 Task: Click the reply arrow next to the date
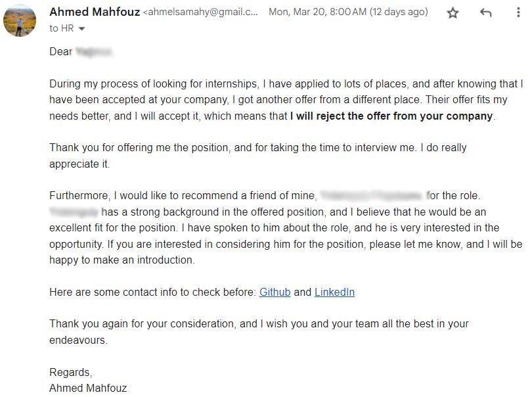pos(485,12)
